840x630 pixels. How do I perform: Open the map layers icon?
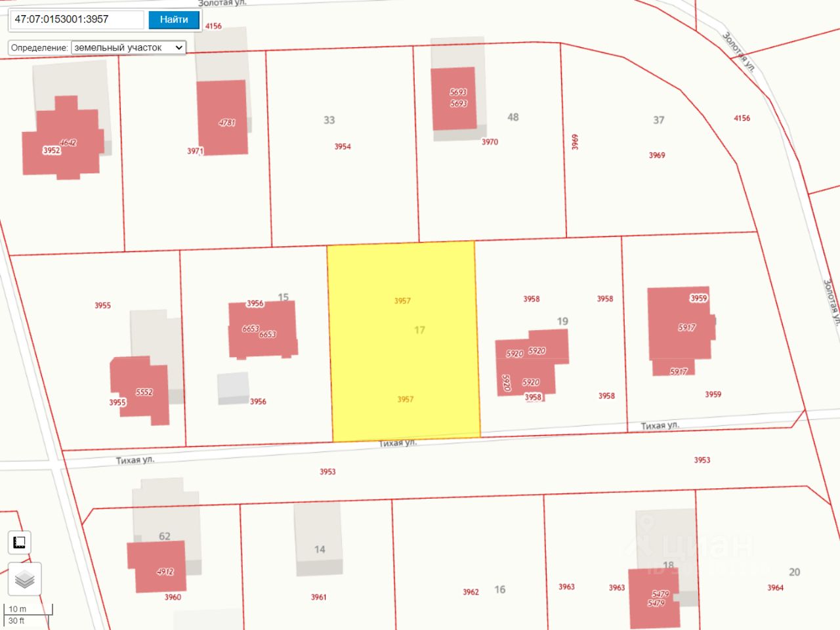[25, 579]
